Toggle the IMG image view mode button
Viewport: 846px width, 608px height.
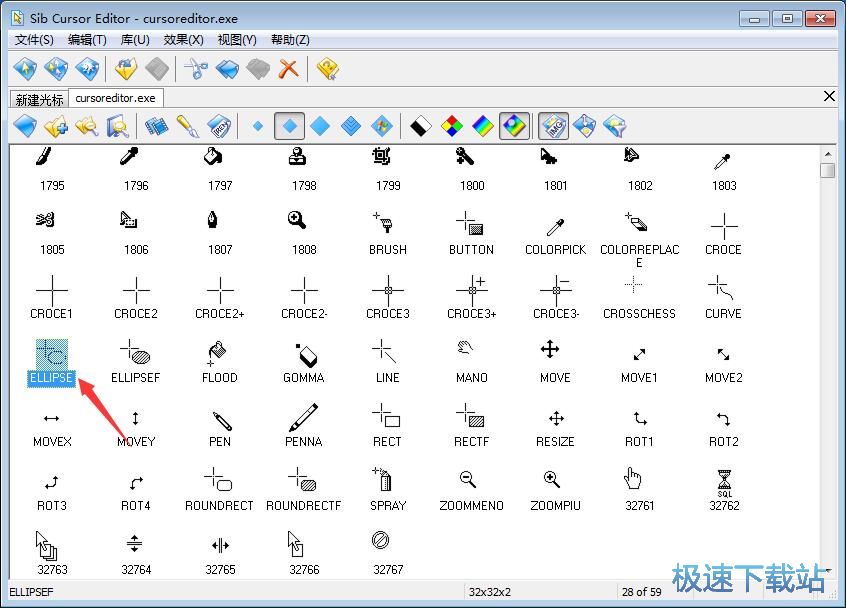click(553, 126)
